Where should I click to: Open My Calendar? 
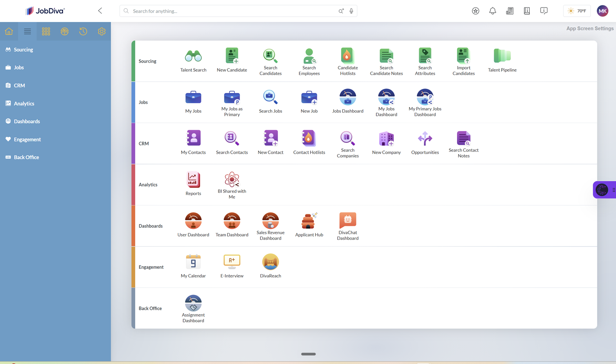pos(193,267)
